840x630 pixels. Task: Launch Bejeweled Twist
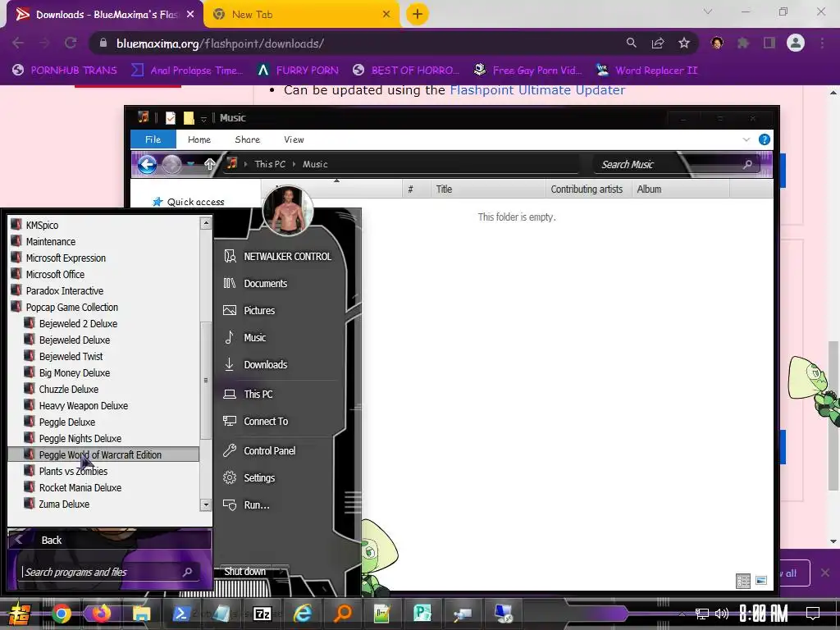71,356
